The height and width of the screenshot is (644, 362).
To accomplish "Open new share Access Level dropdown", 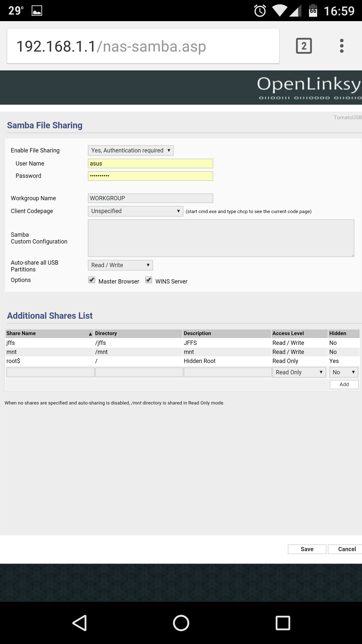I will coord(299,372).
